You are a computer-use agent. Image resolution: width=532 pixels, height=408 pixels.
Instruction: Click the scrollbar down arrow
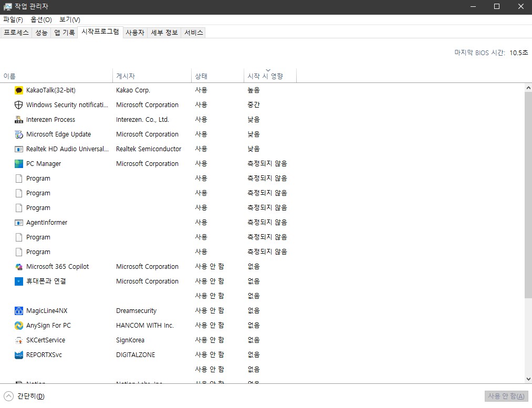point(528,378)
